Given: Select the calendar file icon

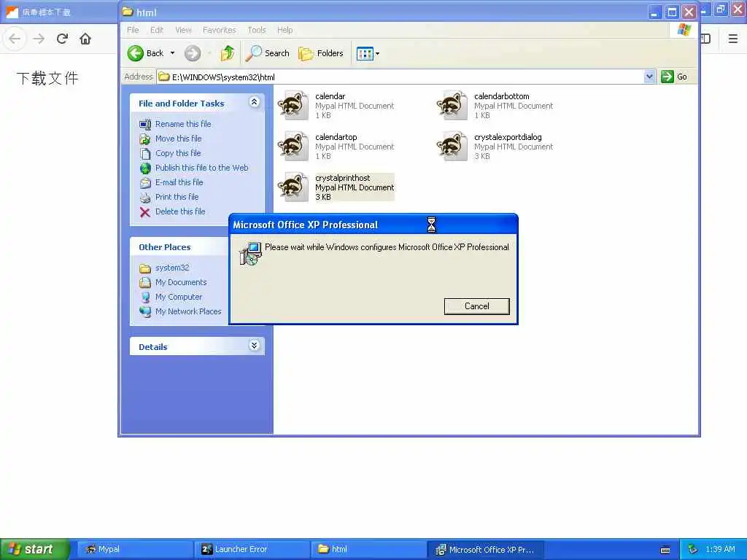Looking at the screenshot, I should (x=293, y=105).
